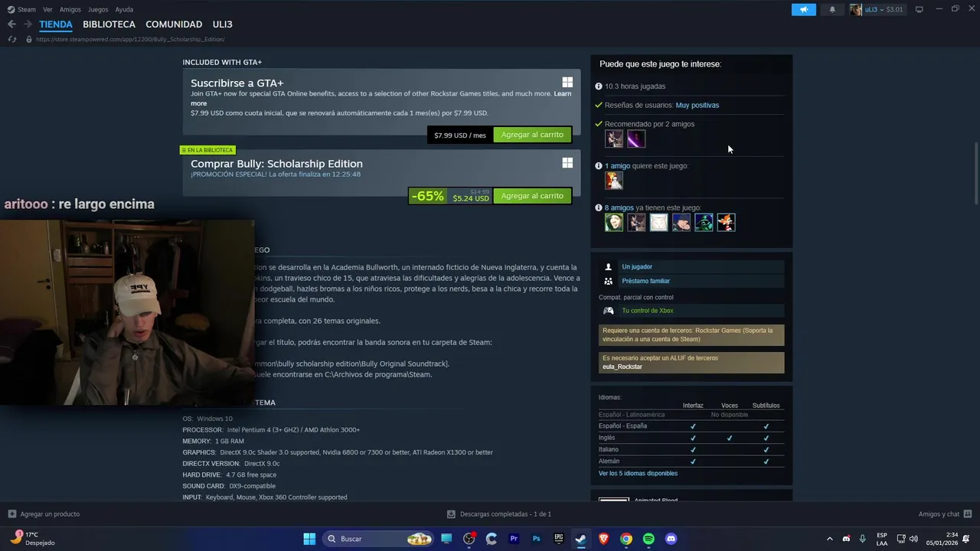Open Discord from taskbar
980x551 pixels.
coord(671,539)
